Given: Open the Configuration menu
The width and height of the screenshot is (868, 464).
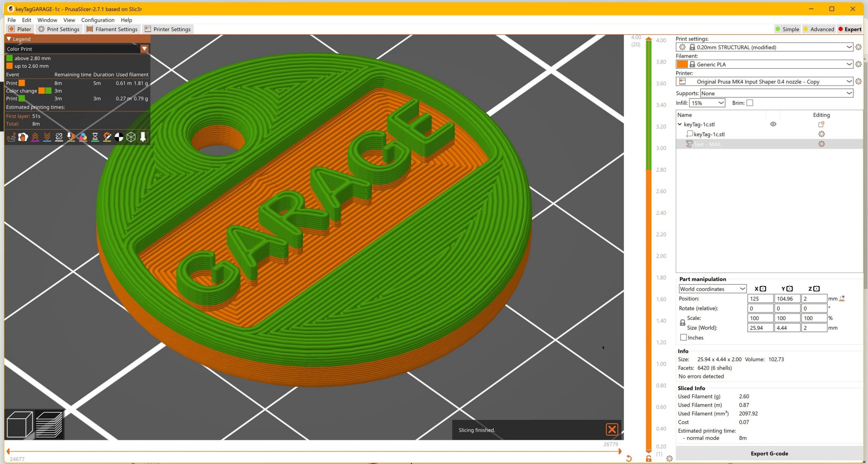Looking at the screenshot, I should pos(98,20).
